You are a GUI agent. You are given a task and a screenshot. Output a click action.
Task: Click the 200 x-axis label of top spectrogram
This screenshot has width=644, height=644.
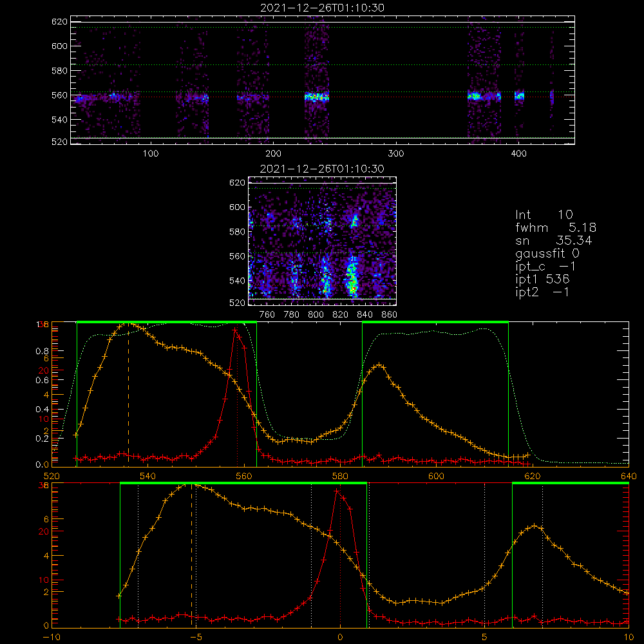[x=273, y=154]
